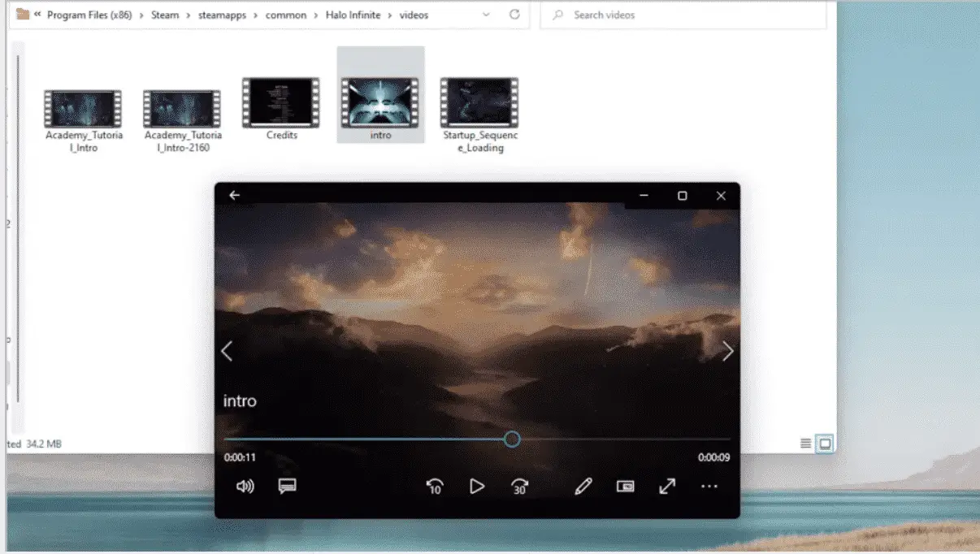This screenshot has width=980, height=554.
Task: Switch the player to mini view mode
Action: pyautogui.click(x=625, y=487)
